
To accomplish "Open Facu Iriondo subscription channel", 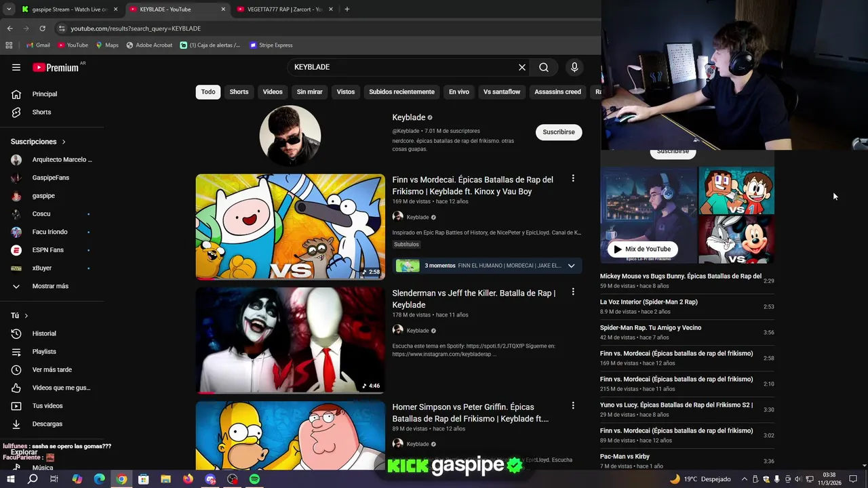I will 51,232.
